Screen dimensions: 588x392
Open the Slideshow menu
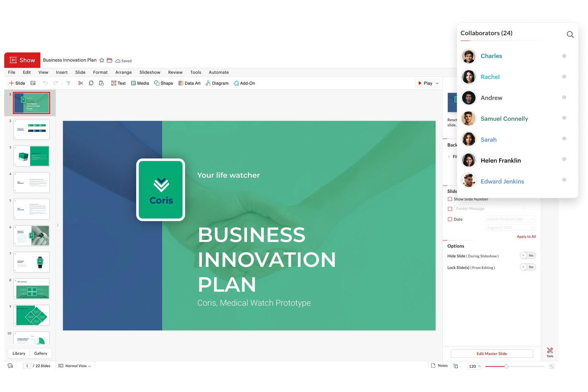[150, 72]
